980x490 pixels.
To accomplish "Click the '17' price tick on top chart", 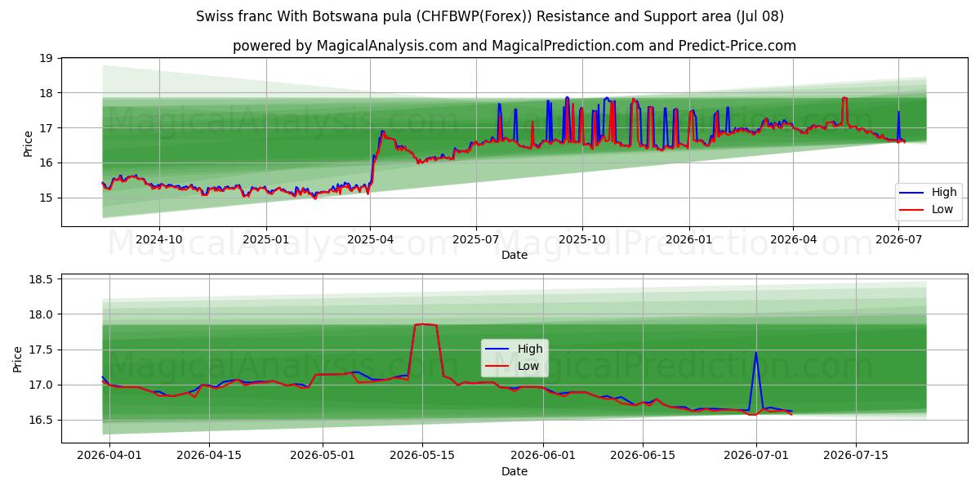I will (x=46, y=128).
